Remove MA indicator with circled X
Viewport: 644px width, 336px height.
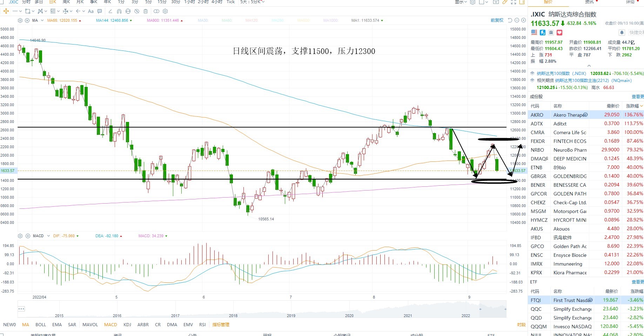tap(27, 20)
